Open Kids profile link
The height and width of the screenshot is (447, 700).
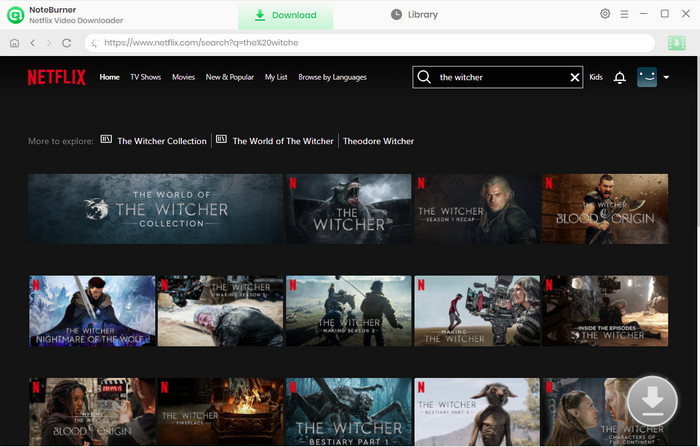pyautogui.click(x=596, y=77)
